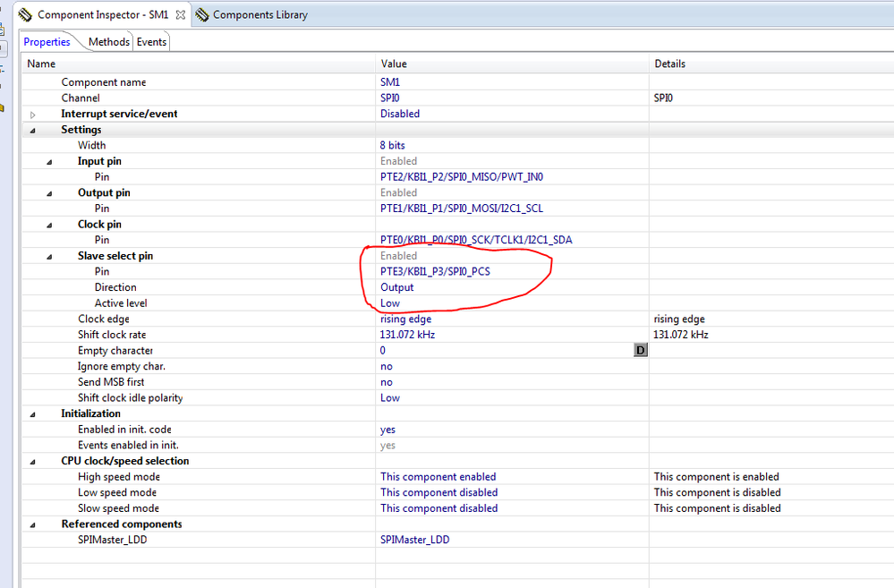Image resolution: width=894 pixels, height=588 pixels.
Task: Click the Component Inspector tab icon
Action: click(x=25, y=14)
